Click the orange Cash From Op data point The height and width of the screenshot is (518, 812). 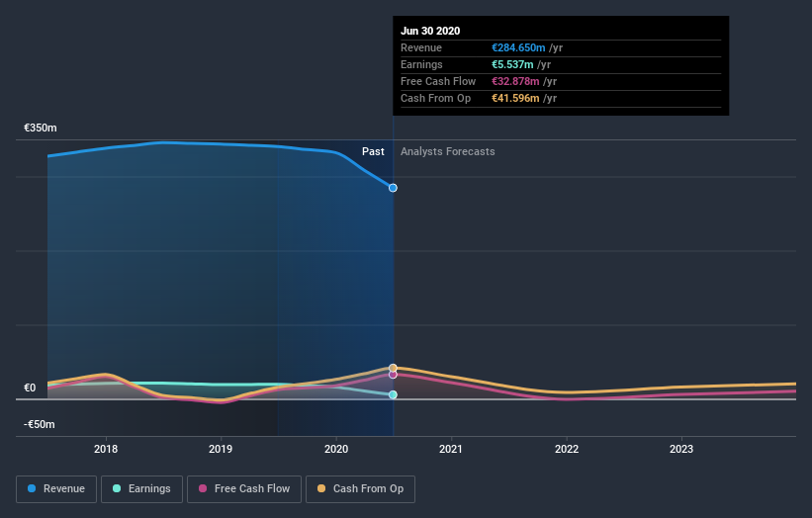pyautogui.click(x=393, y=368)
